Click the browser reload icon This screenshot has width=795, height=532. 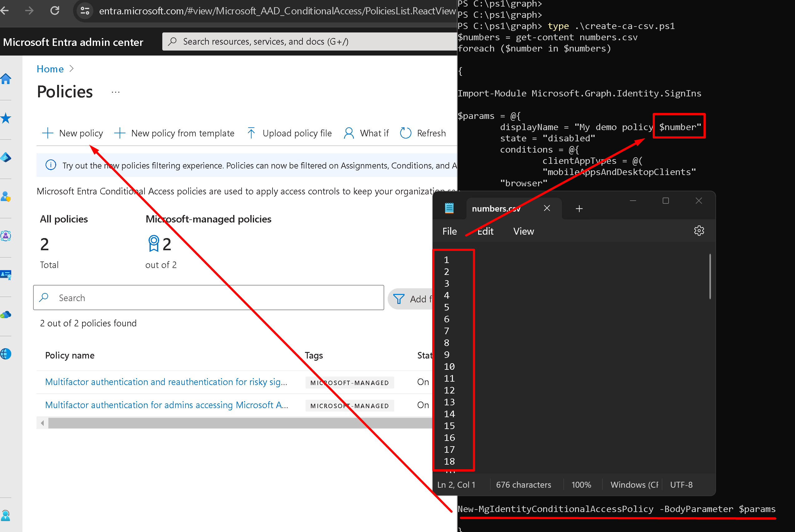click(55, 11)
